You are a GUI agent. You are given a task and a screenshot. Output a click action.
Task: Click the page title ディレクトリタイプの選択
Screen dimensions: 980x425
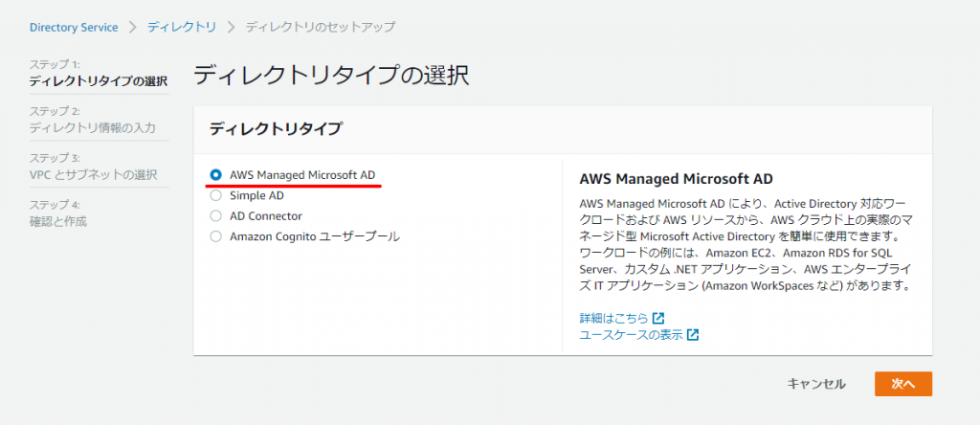click(x=331, y=76)
